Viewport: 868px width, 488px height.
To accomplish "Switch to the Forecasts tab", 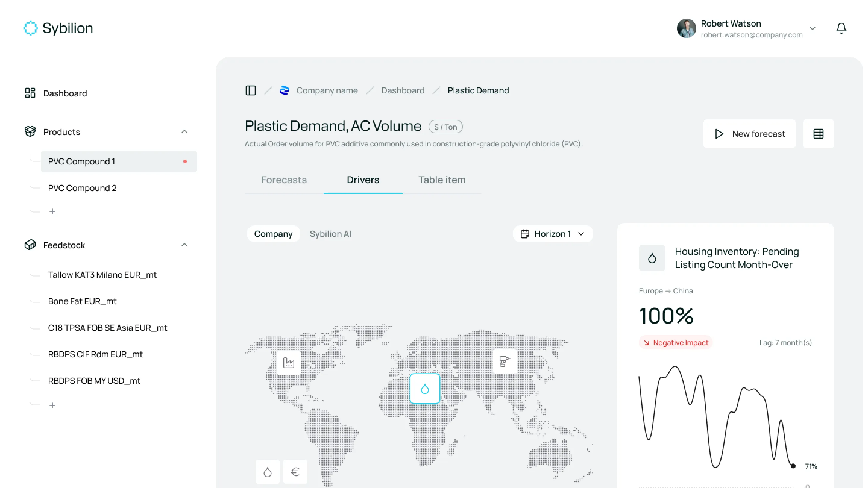I will tap(284, 180).
